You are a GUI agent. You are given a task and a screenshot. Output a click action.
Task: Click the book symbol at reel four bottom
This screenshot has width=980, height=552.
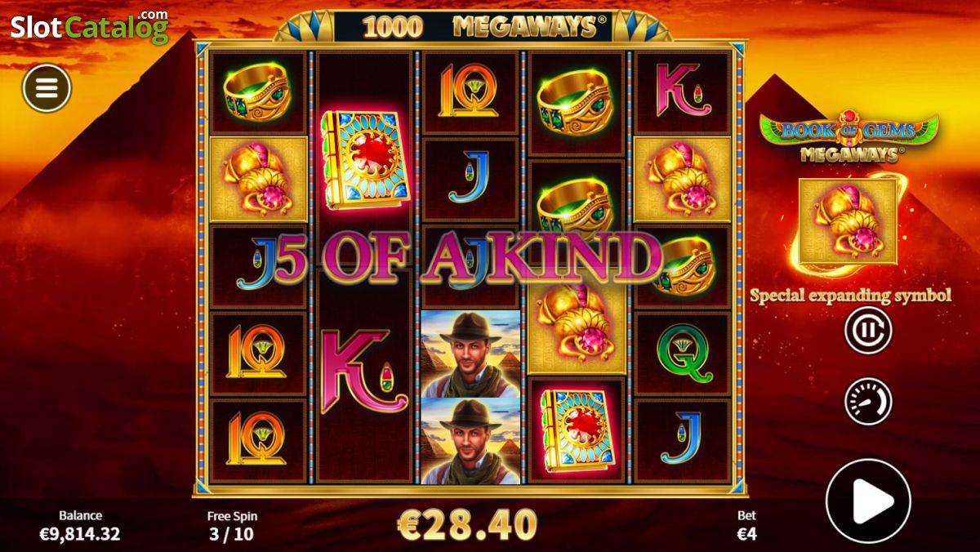click(x=577, y=430)
